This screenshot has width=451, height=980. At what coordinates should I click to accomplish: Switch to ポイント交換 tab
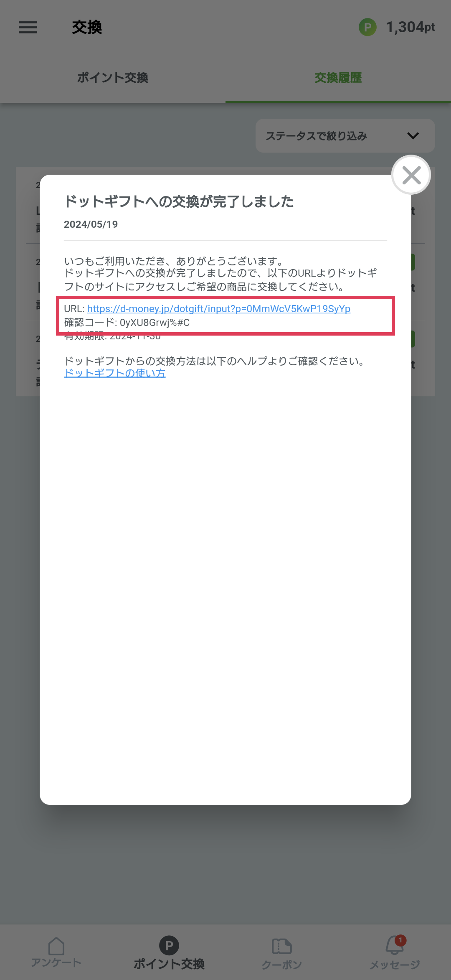point(113,78)
